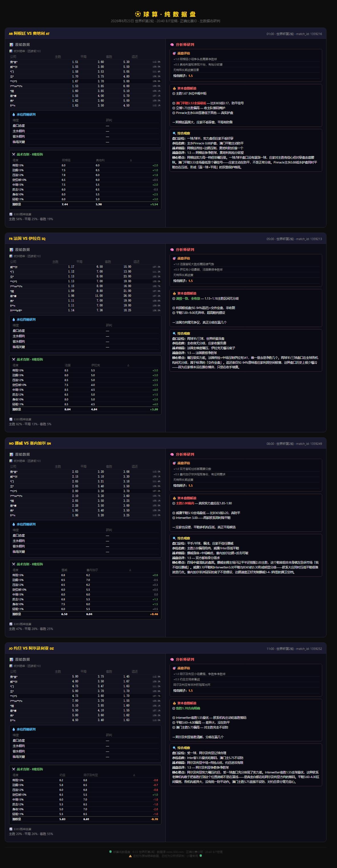
Task: Click water drop icon of 水位四维研判 in 挪威 card
Action: click(x=14, y=524)
